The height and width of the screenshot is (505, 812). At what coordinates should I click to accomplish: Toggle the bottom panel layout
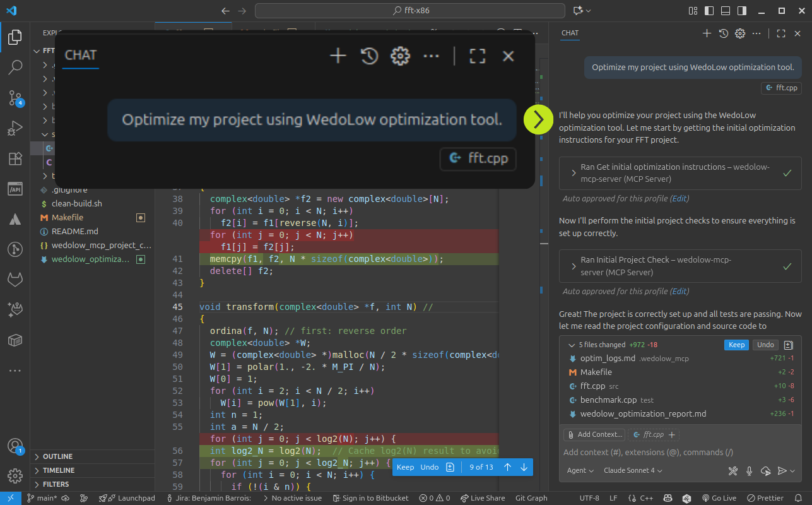pyautogui.click(x=726, y=11)
